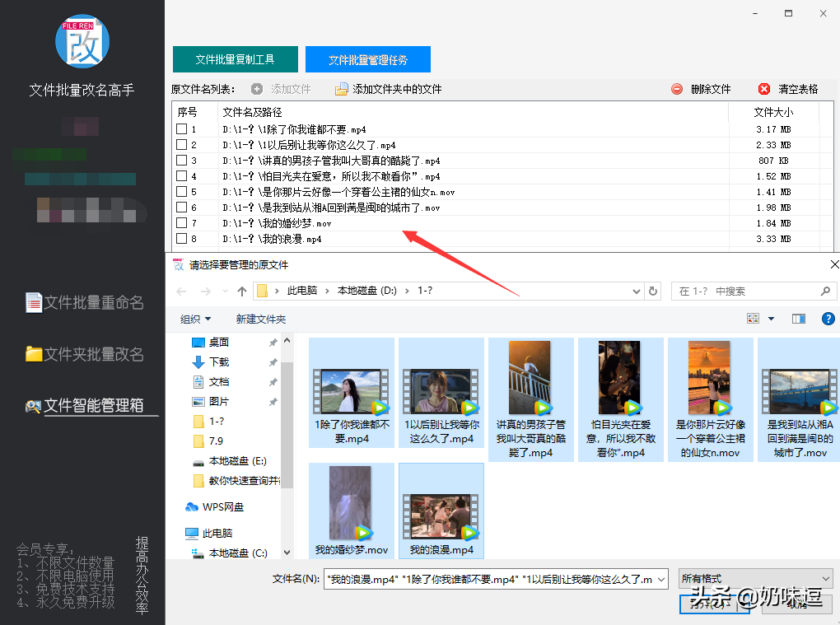The height and width of the screenshot is (625, 840).
Task: Click the back arrow in file dialog
Action: pyautogui.click(x=182, y=292)
